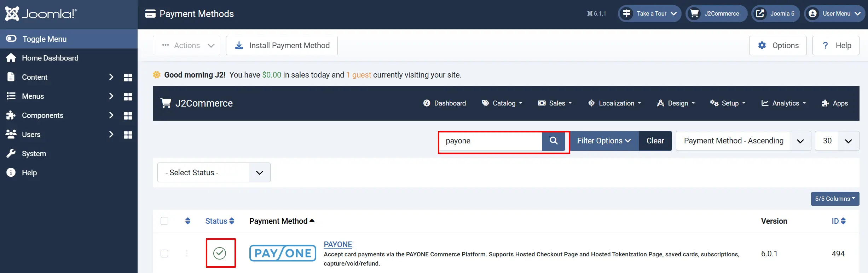The width and height of the screenshot is (868, 273).
Task: Sort by ID column
Action: pyautogui.click(x=839, y=221)
